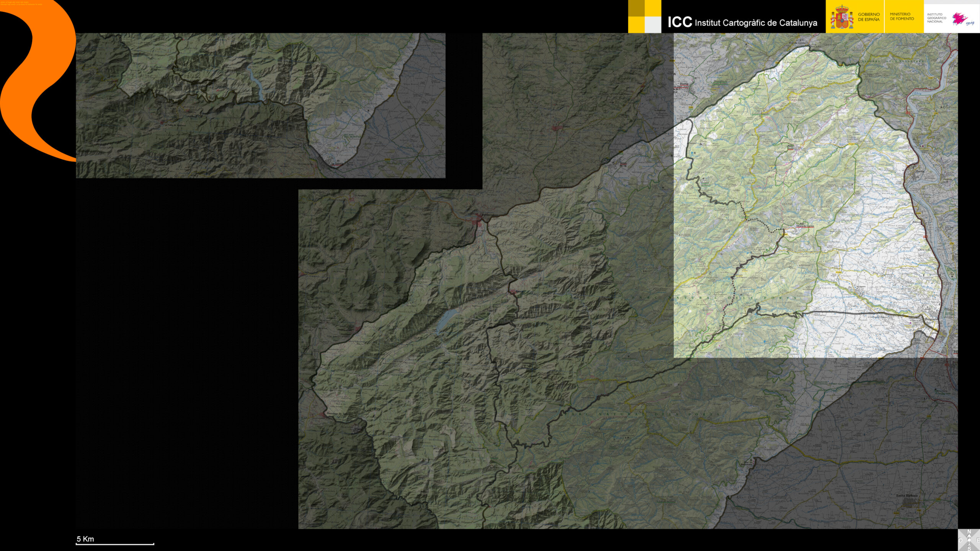Click the N letter on the compass
980x551 pixels.
coord(969,531)
